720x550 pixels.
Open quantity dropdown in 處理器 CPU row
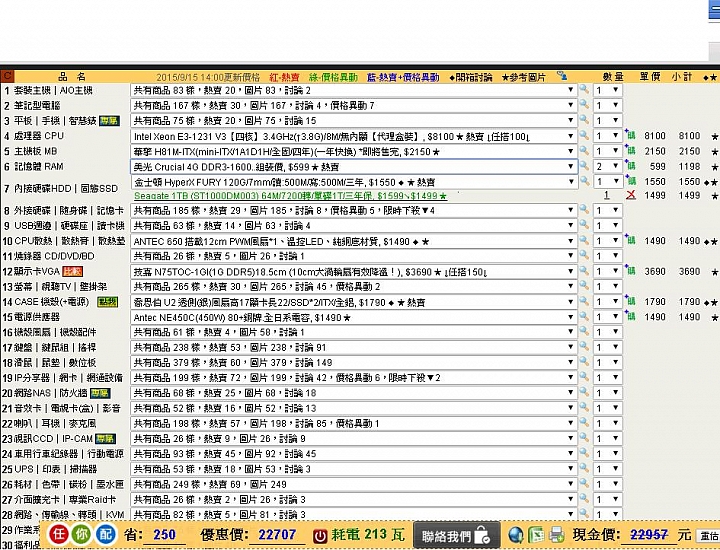pos(608,136)
